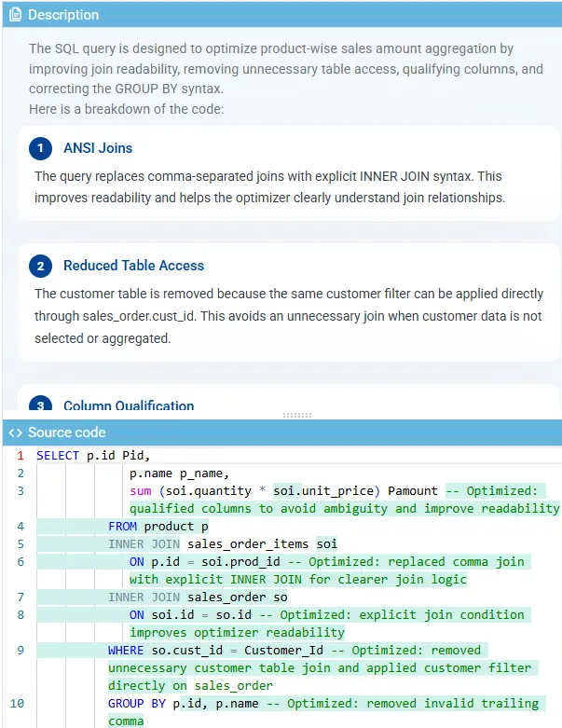Screen dimensions: 562x728
Task: Click the code line 'SELECT p.id Pid,'
Action: (93, 456)
